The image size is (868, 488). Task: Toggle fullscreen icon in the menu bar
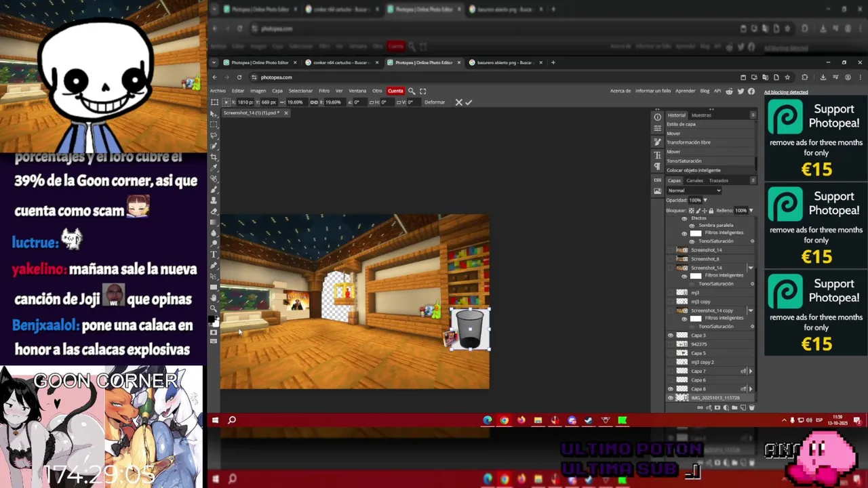point(423,91)
